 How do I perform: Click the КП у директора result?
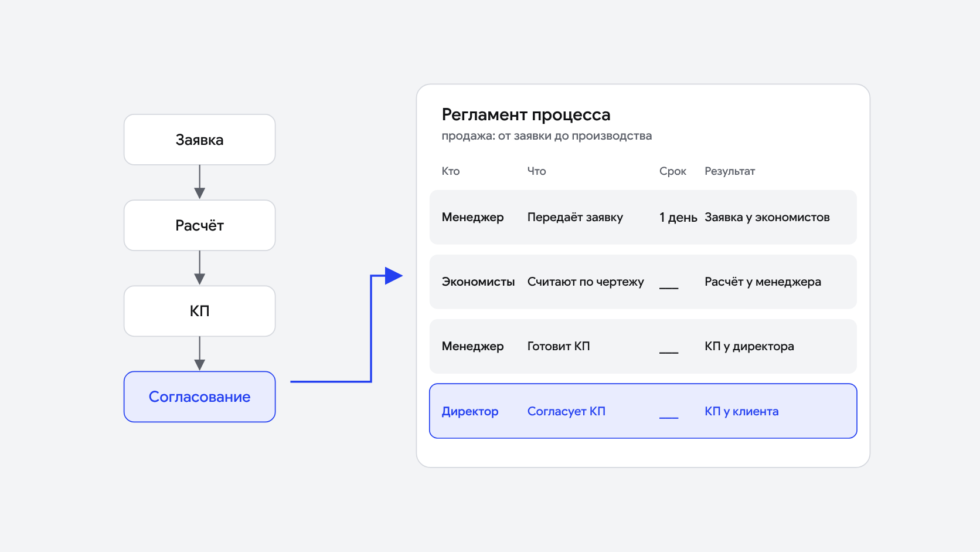click(x=749, y=347)
